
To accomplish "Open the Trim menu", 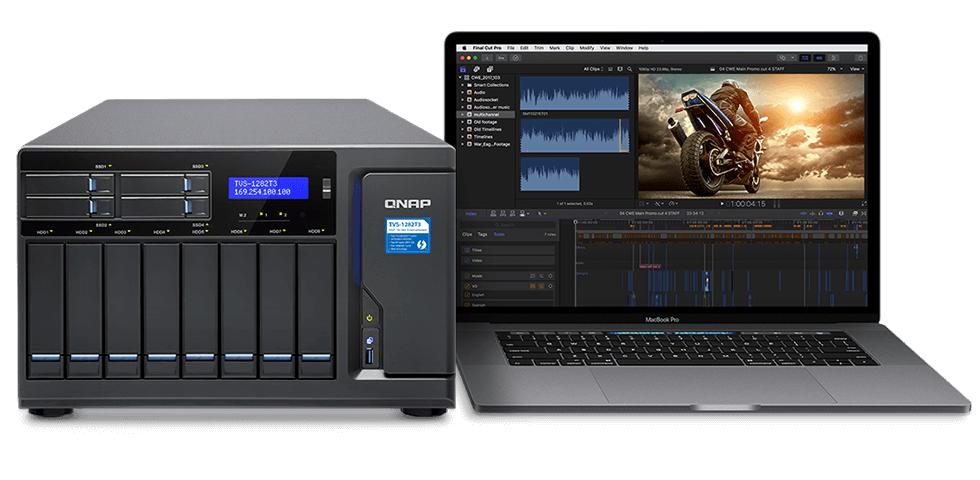I will click(539, 48).
